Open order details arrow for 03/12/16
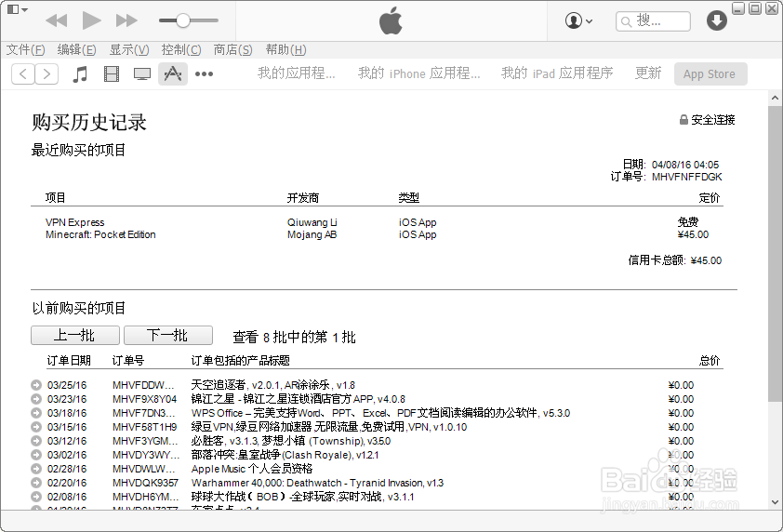 coord(35,441)
